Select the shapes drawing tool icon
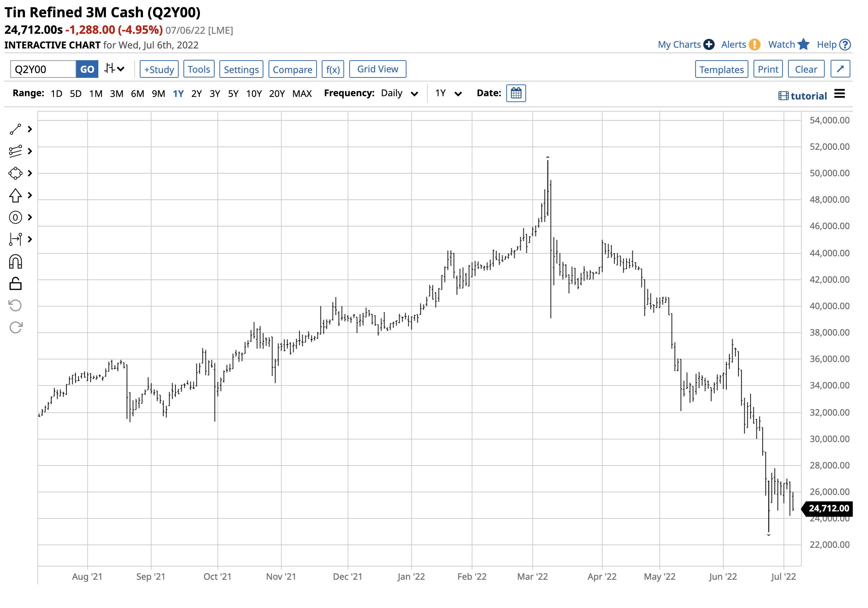 (x=15, y=173)
